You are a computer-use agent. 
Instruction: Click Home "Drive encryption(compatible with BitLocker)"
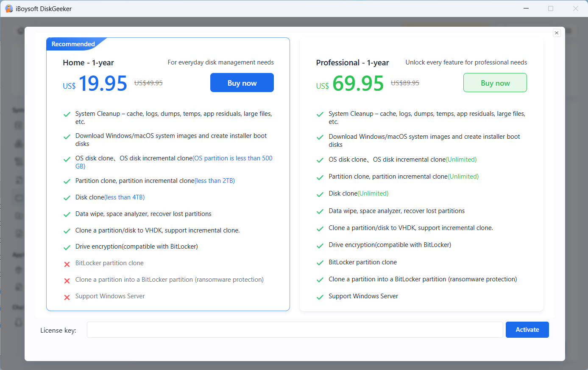click(137, 247)
